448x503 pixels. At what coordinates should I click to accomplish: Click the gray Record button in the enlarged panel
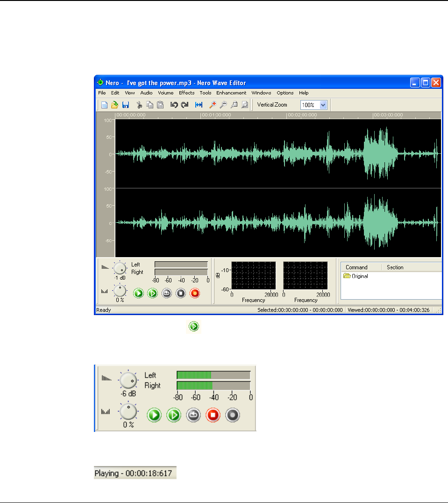tap(233, 415)
